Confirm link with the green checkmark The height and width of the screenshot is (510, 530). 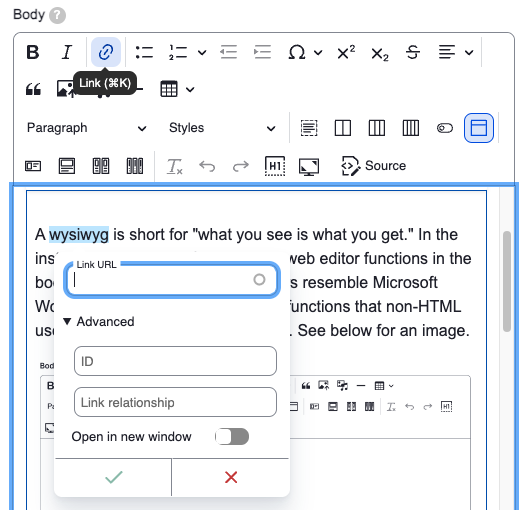tap(114, 477)
